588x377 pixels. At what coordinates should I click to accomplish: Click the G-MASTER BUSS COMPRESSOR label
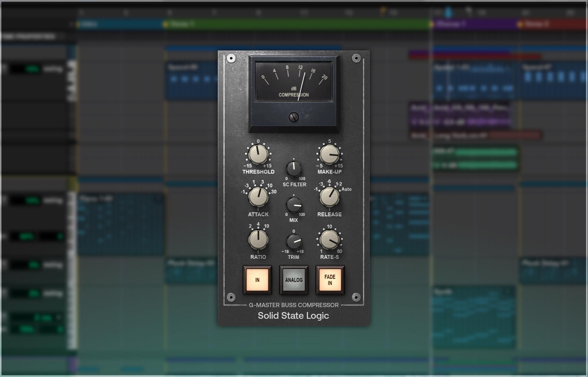tap(294, 305)
